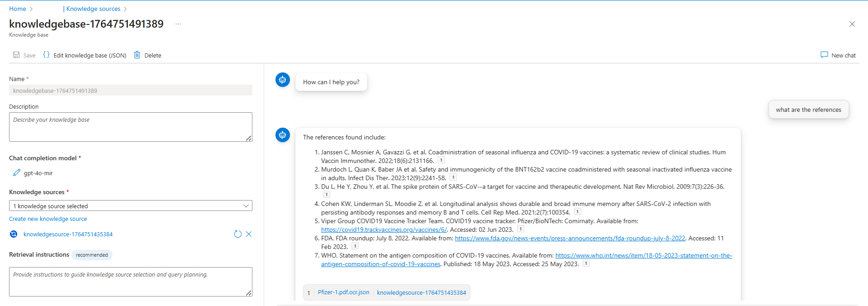The height and width of the screenshot is (306, 868).
Task: Click the trash can icon
Action: point(137,55)
